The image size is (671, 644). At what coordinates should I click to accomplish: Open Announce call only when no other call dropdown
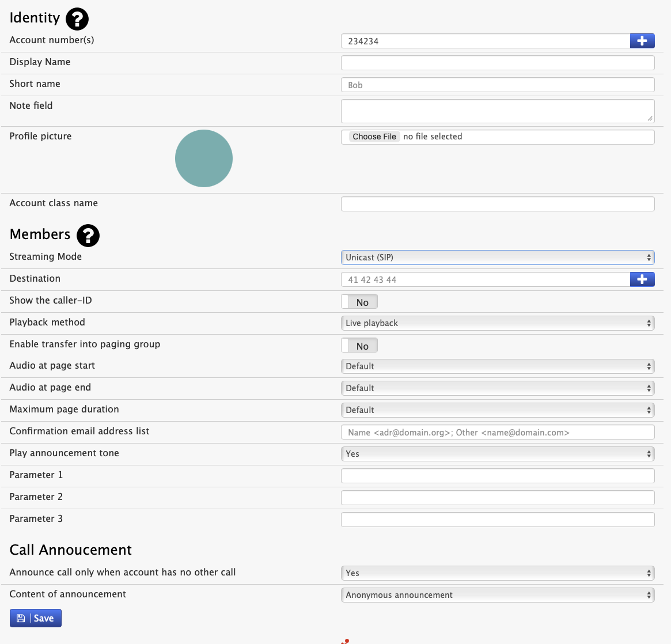[x=498, y=573]
